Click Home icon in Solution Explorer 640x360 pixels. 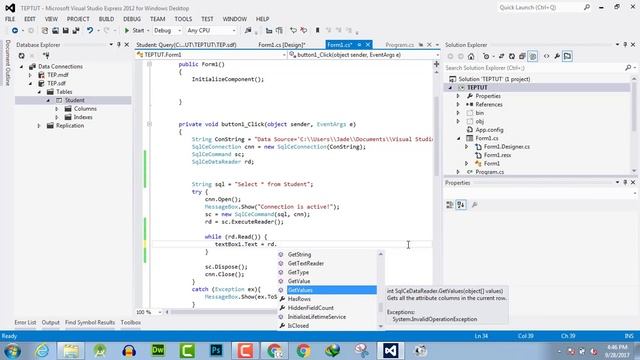coord(471,56)
